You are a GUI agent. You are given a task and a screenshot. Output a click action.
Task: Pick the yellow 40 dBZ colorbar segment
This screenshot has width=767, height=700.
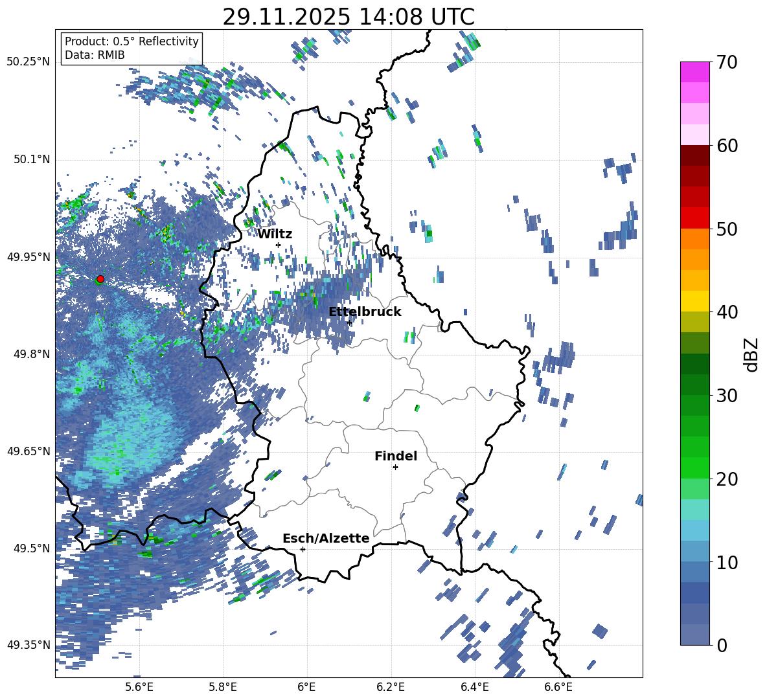[694, 301]
